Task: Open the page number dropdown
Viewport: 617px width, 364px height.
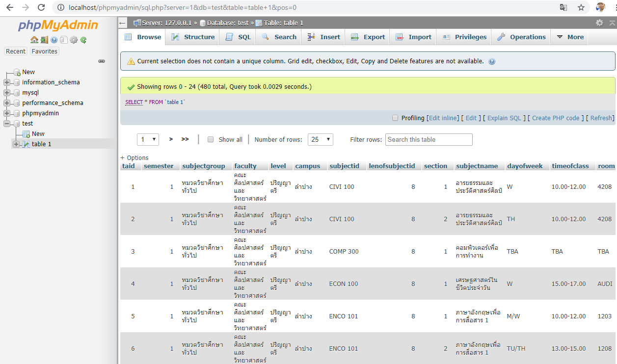Action: (x=148, y=139)
